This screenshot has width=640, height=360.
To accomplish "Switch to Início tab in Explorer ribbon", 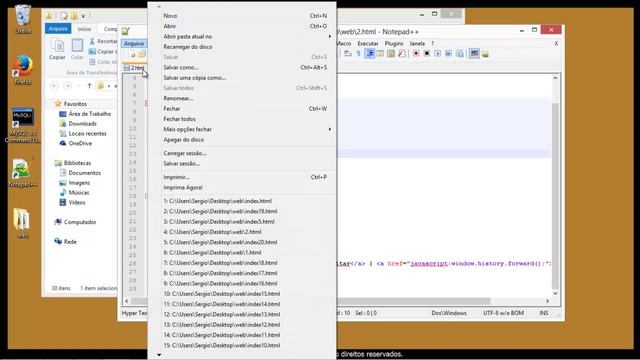I will 84,29.
